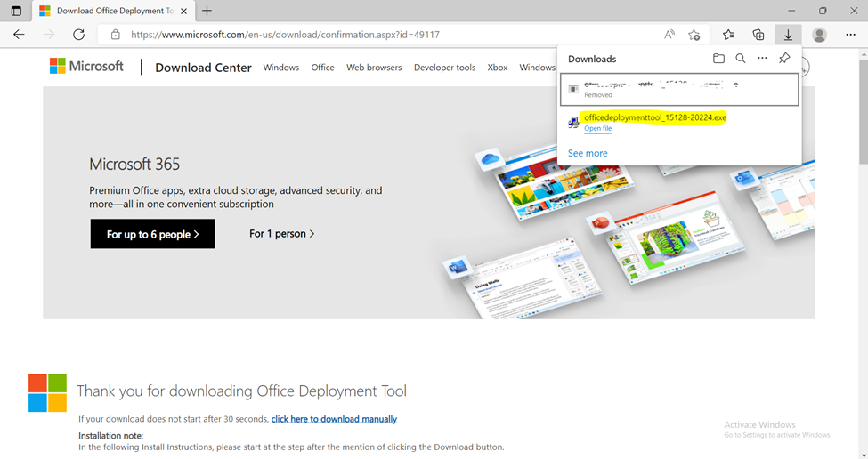The image size is (868, 459).
Task: Click the site lock icon in address bar
Action: (x=115, y=35)
